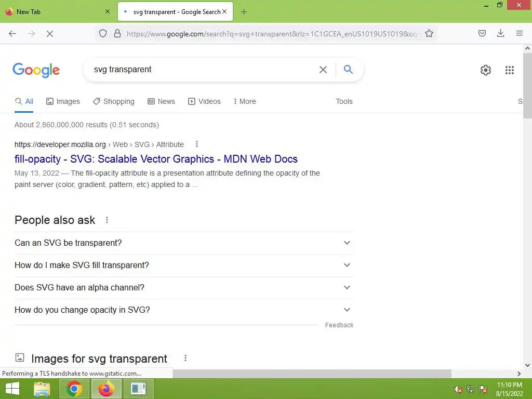This screenshot has height=399, width=532.
Task: Switch to the Shopping results tab
Action: click(114, 101)
